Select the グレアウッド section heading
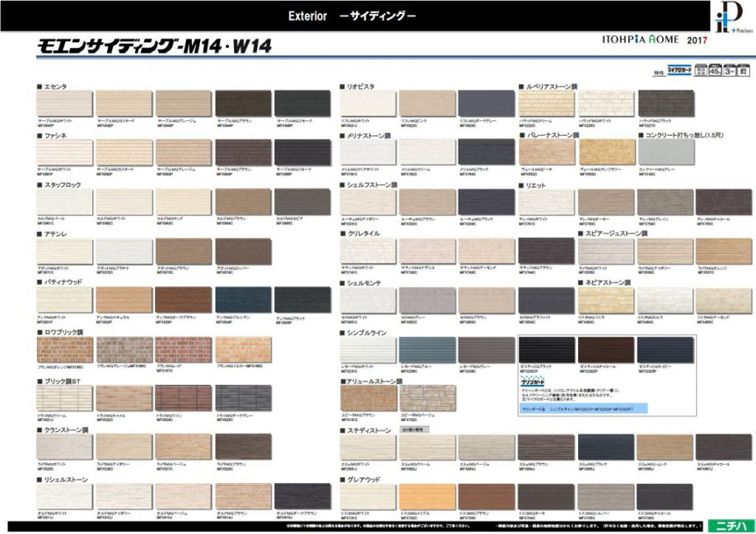The image size is (756, 534). [x=360, y=480]
